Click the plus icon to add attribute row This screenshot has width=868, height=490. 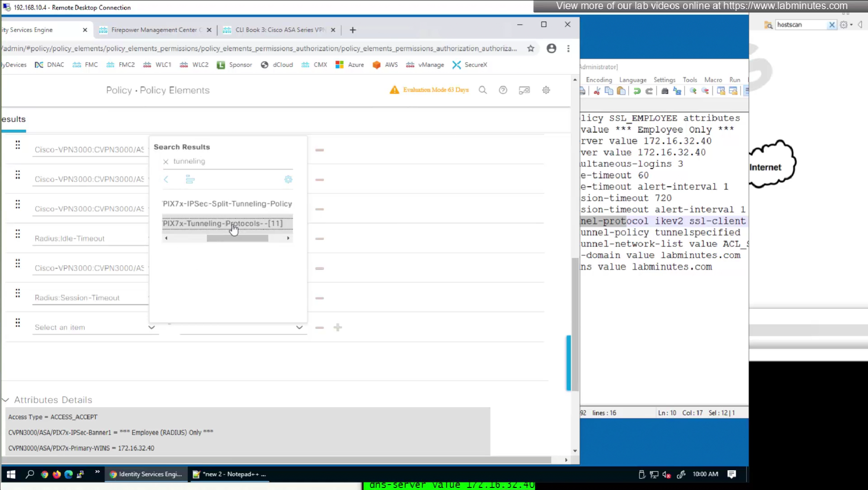338,327
